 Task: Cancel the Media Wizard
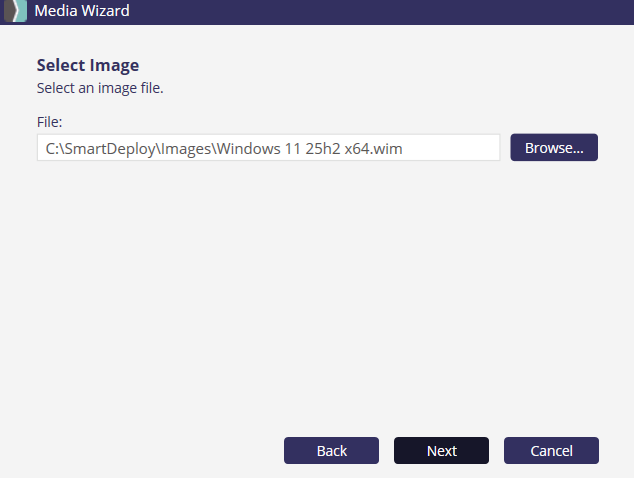pos(551,451)
